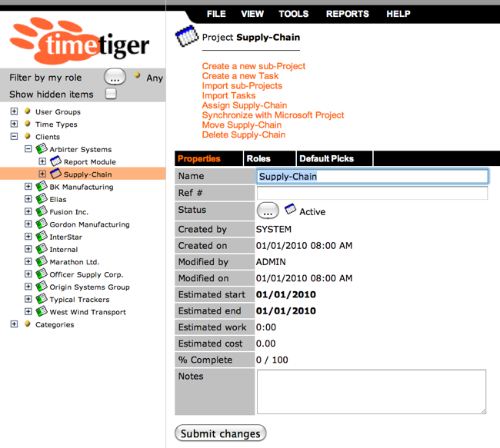Click the Marathon Ltd. client icon
This screenshot has width=500, height=448.
pos(42,261)
